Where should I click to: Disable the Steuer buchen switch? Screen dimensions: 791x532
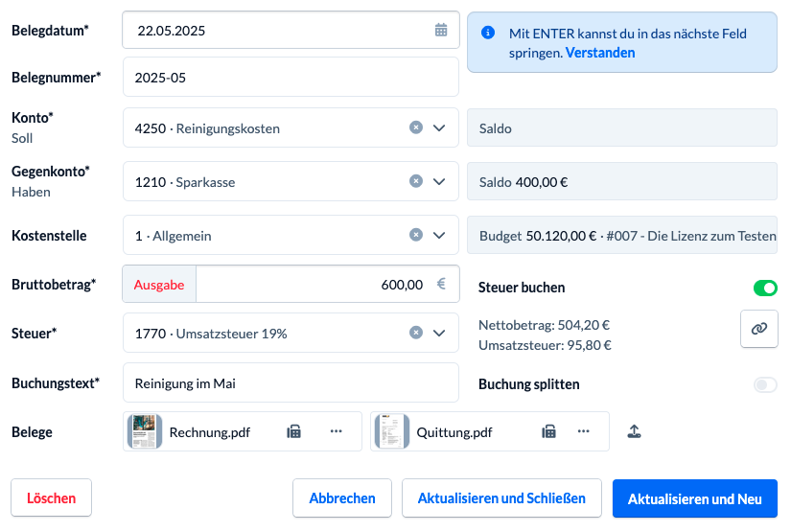(x=764, y=288)
